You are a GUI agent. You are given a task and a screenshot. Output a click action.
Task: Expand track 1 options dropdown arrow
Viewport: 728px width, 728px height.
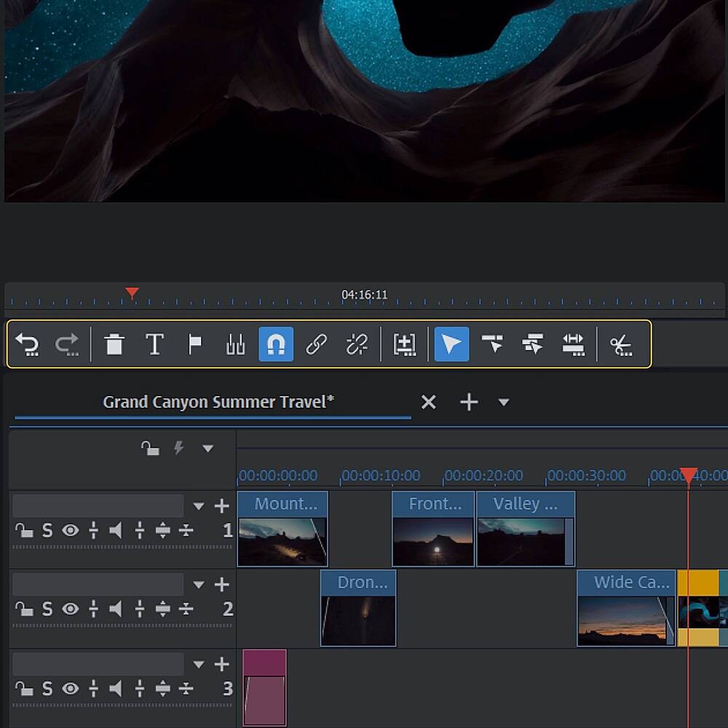click(x=199, y=506)
